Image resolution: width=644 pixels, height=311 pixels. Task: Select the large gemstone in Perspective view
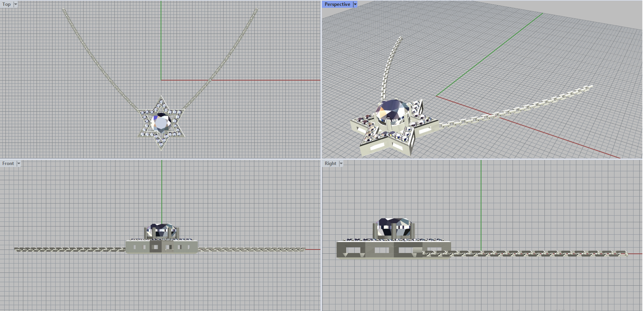click(392, 110)
